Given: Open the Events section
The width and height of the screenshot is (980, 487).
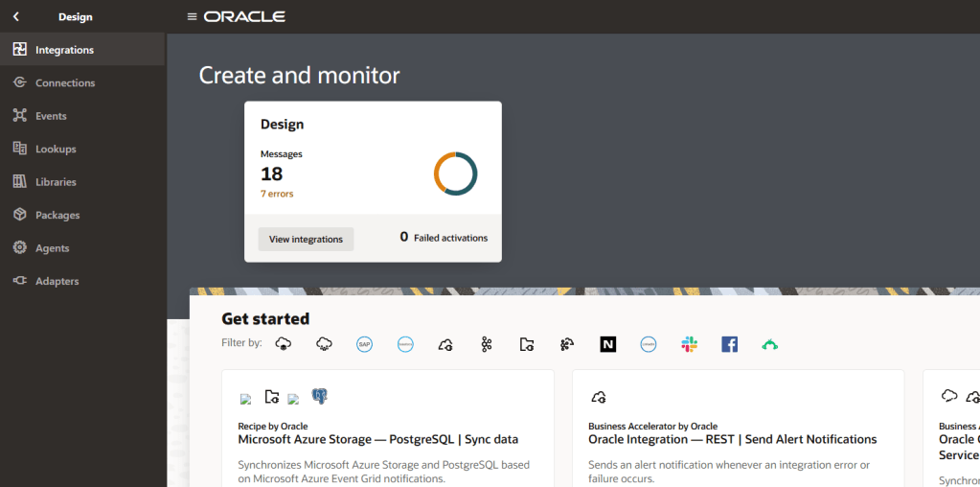Looking at the screenshot, I should pyautogui.click(x=51, y=116).
